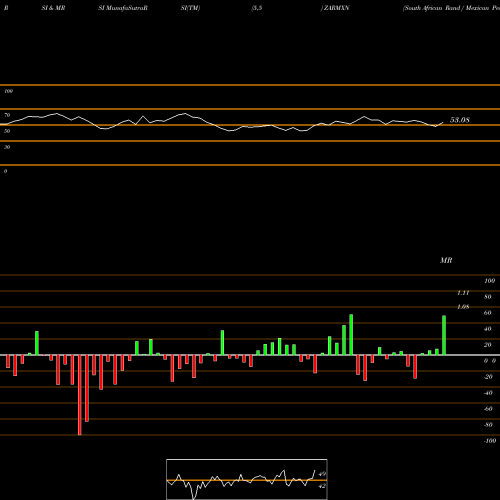This screenshot has width=500, height=500.
Task: Click the -60 label on MR axis
Action: click(488, 409)
